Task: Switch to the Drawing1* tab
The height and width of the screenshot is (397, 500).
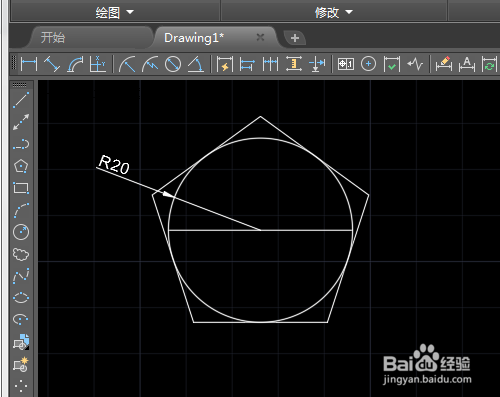Action: coord(194,38)
